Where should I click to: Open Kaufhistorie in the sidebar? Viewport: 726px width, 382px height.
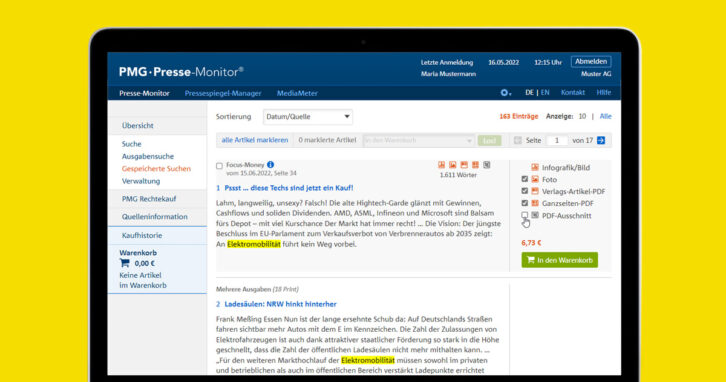tap(142, 235)
